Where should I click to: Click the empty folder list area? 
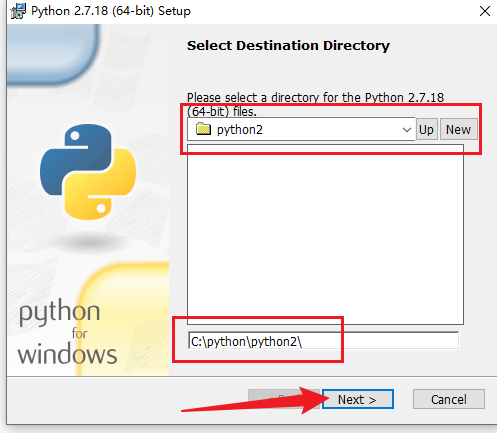tap(325, 234)
